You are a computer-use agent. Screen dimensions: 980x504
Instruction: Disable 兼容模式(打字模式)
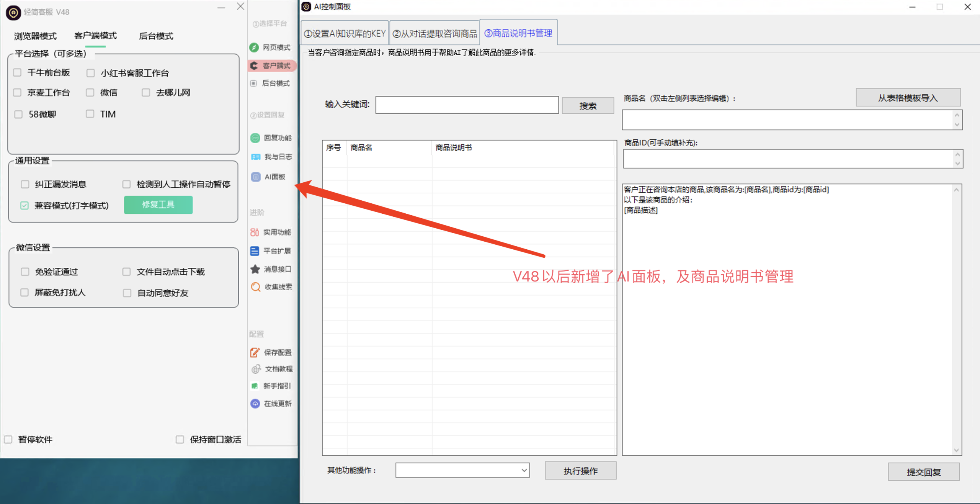(24, 205)
